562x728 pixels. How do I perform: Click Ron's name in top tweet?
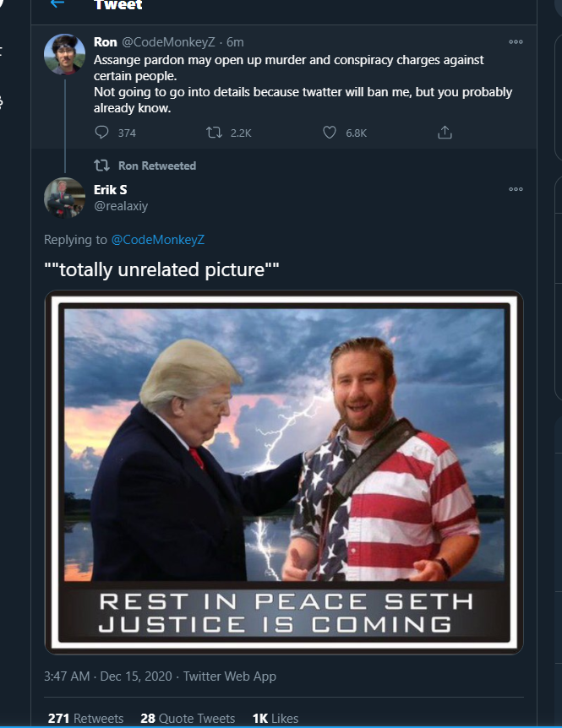tap(105, 42)
